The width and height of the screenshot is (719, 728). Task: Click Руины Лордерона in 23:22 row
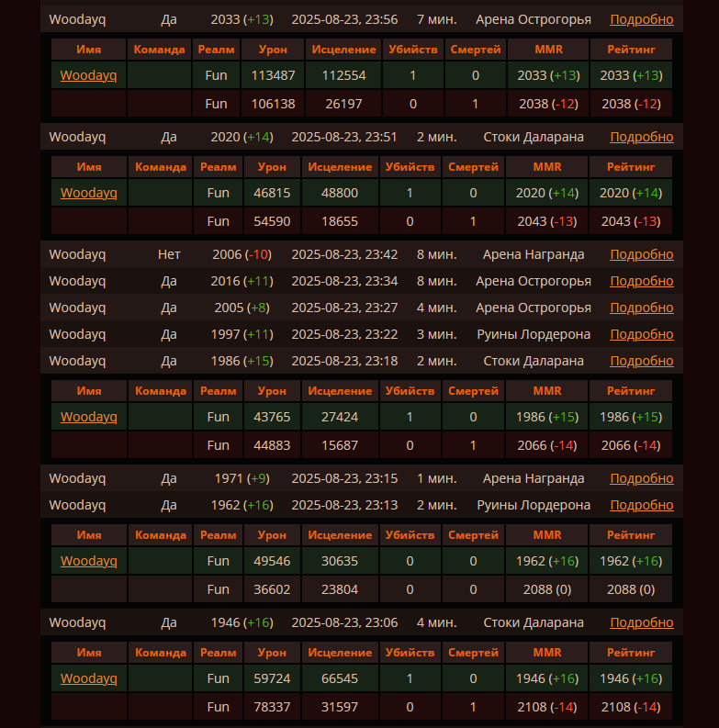pos(534,334)
